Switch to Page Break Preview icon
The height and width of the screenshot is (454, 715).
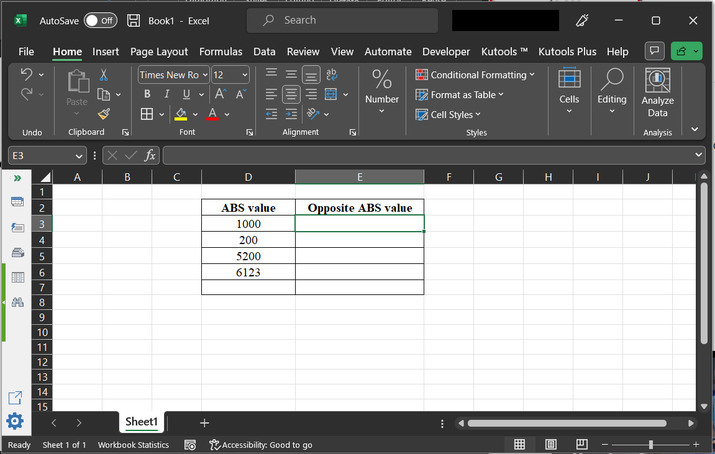[581, 444]
